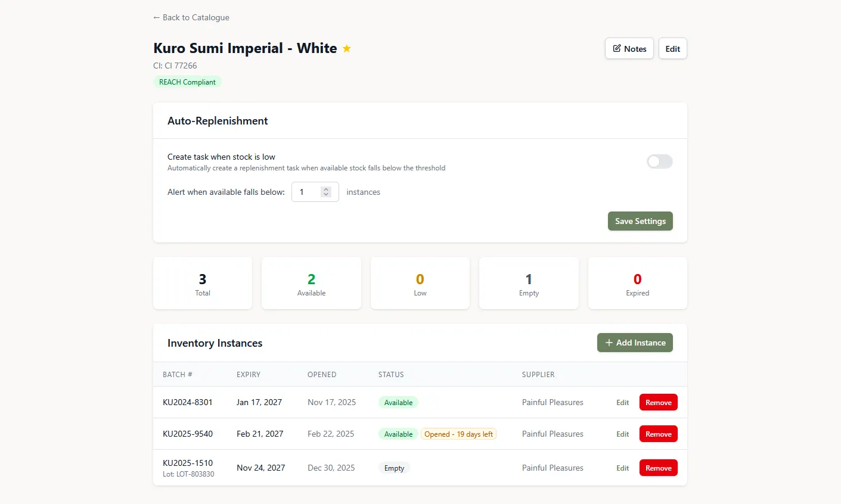841x504 pixels.
Task: Go back to Catalogue
Action: 191,17
